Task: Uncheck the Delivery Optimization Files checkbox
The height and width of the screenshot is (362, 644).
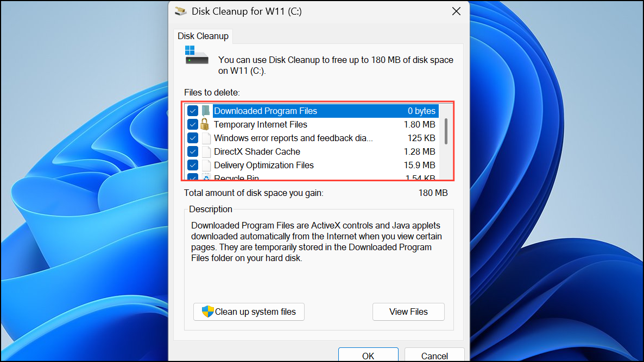Action: [192, 164]
